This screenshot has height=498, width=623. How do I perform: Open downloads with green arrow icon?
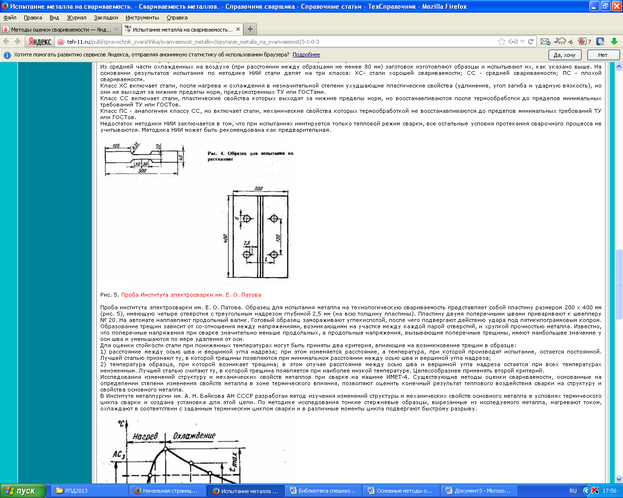point(614,41)
